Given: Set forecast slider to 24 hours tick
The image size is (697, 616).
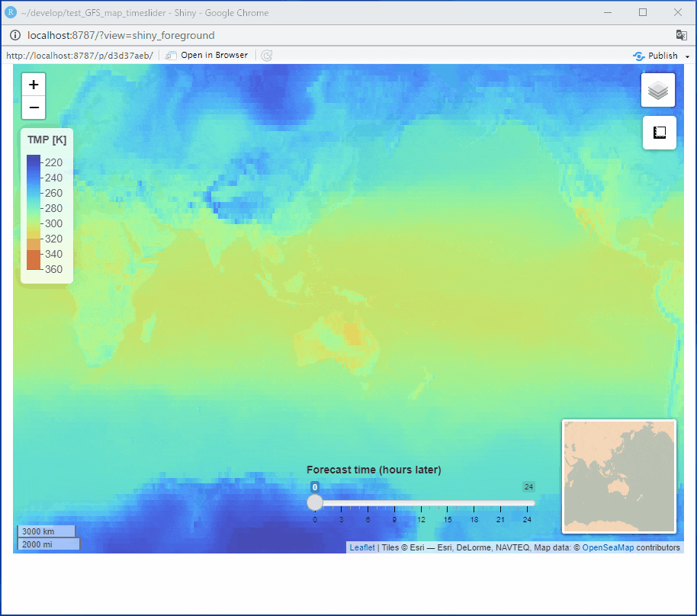Looking at the screenshot, I should [527, 508].
